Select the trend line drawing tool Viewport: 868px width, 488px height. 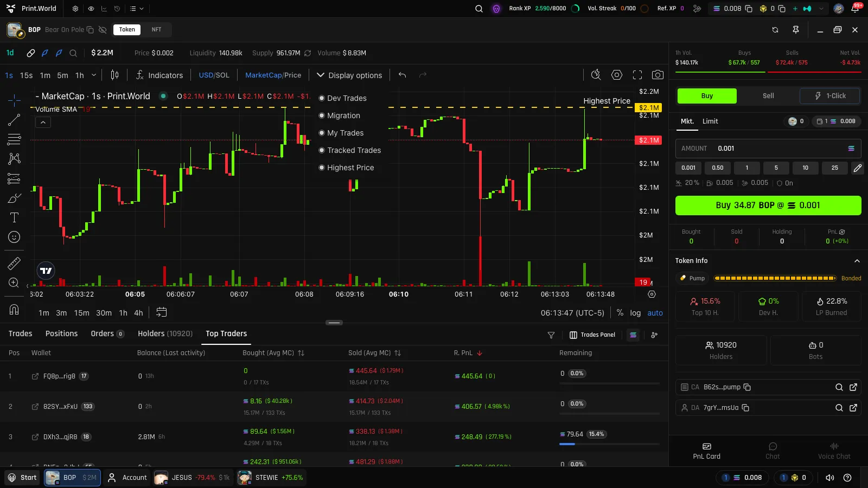14,120
